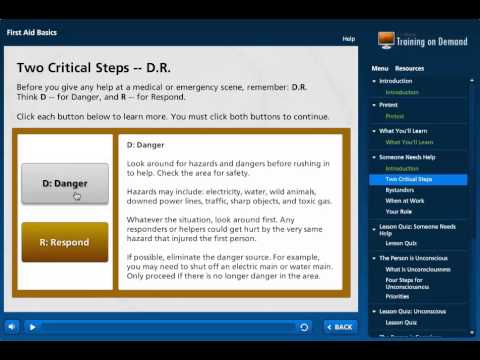Click the play button in player bar
This screenshot has height=360, width=480.
[32, 327]
